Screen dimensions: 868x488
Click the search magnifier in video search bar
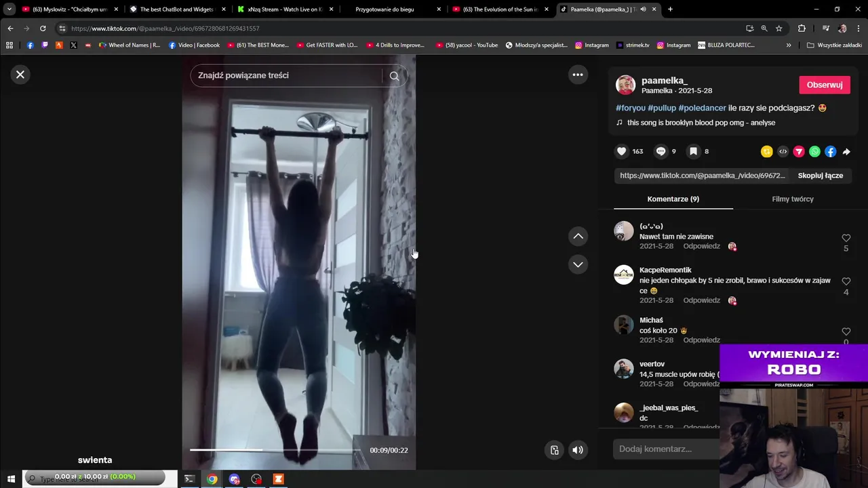[x=394, y=76]
